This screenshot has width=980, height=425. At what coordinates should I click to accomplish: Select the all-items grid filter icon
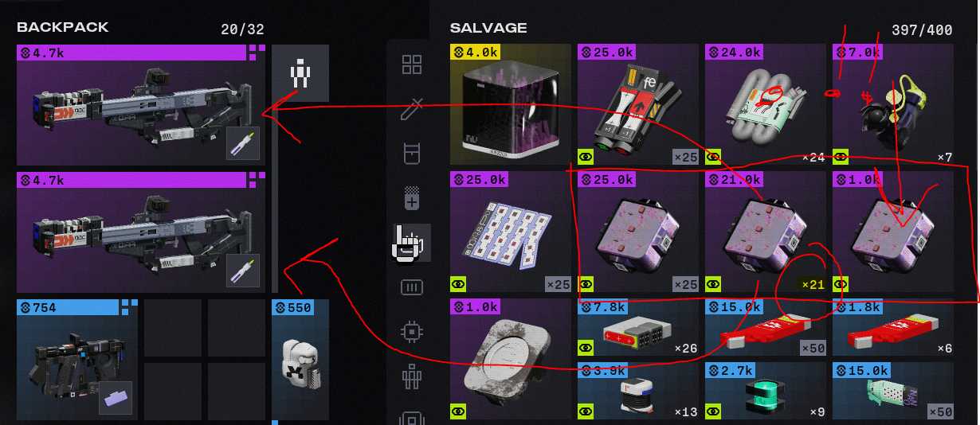click(411, 65)
